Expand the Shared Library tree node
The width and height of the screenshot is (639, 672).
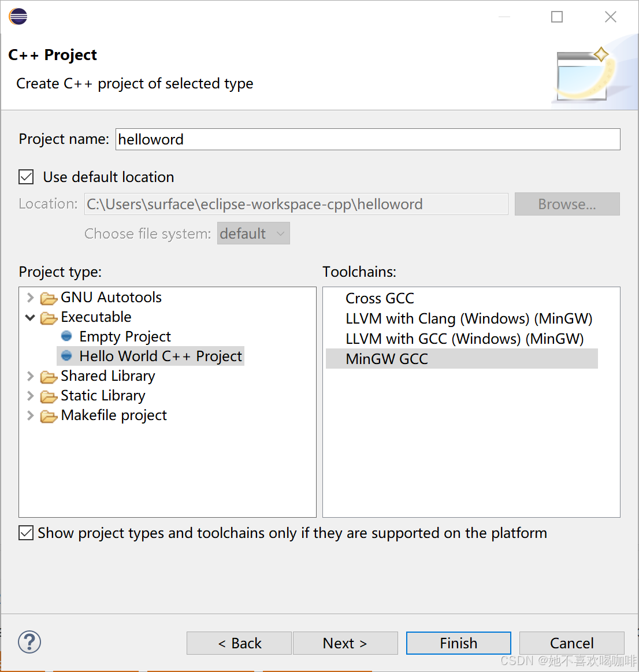30,376
